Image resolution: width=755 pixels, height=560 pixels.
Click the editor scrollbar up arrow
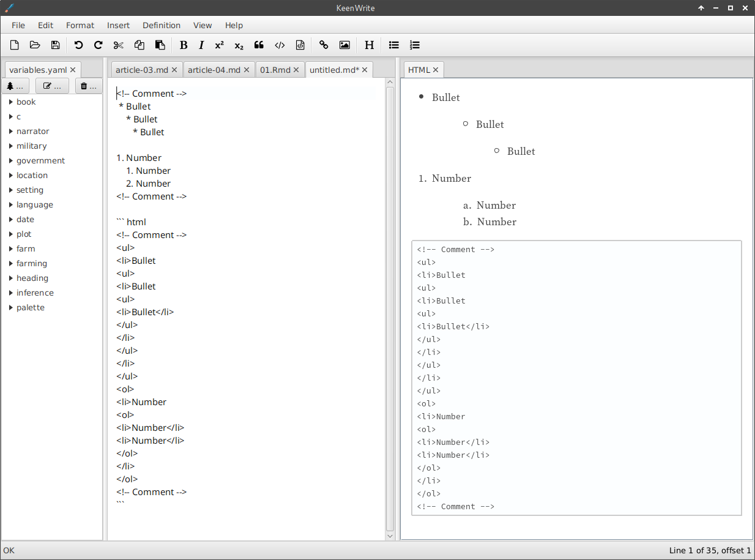point(390,82)
